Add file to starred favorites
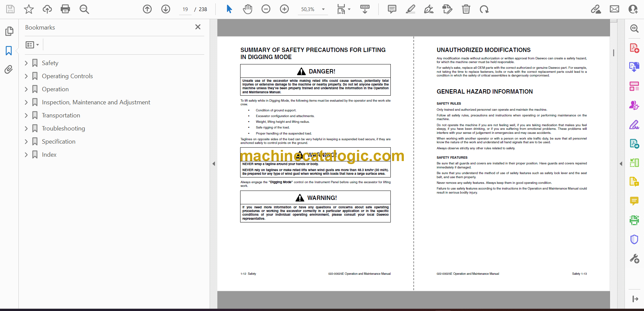This screenshot has height=311, width=644. [x=29, y=9]
